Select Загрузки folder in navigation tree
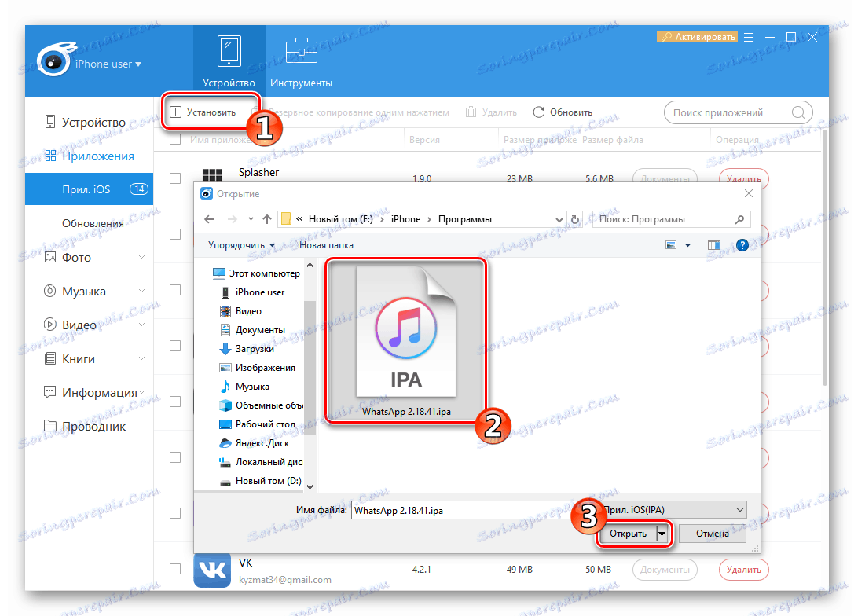This screenshot has height=616, width=854. (247, 349)
